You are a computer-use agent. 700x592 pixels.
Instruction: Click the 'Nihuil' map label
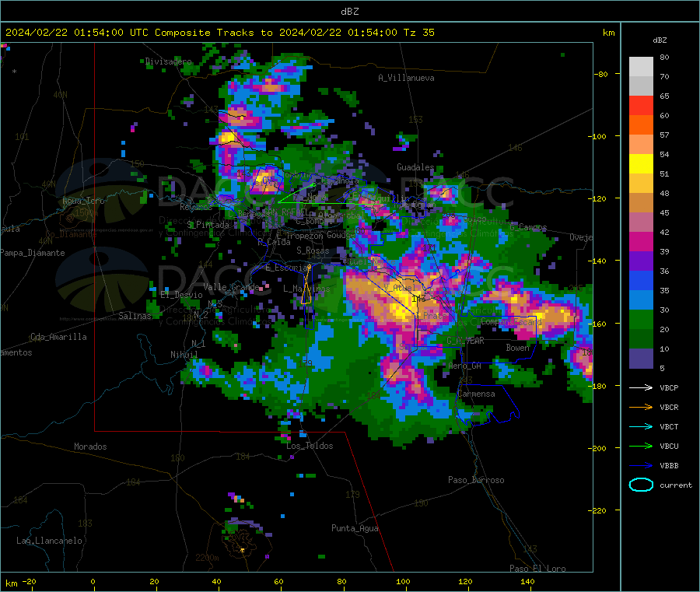(x=184, y=355)
